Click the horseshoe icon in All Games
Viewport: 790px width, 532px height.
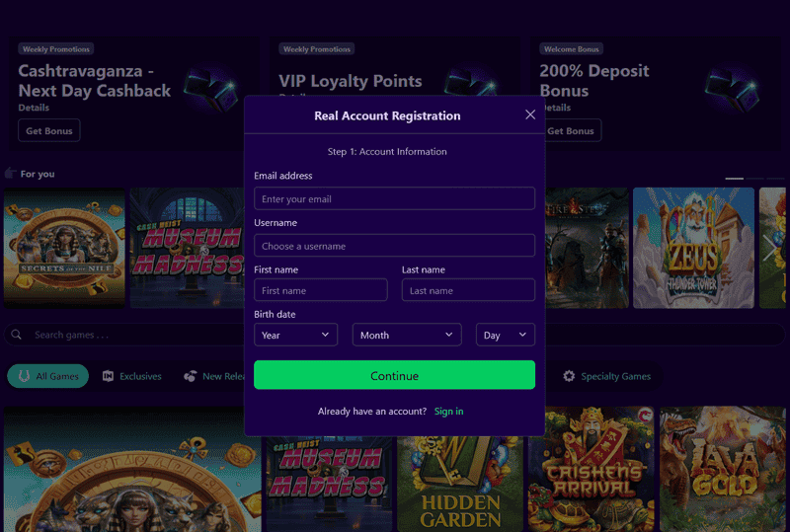[24, 376]
